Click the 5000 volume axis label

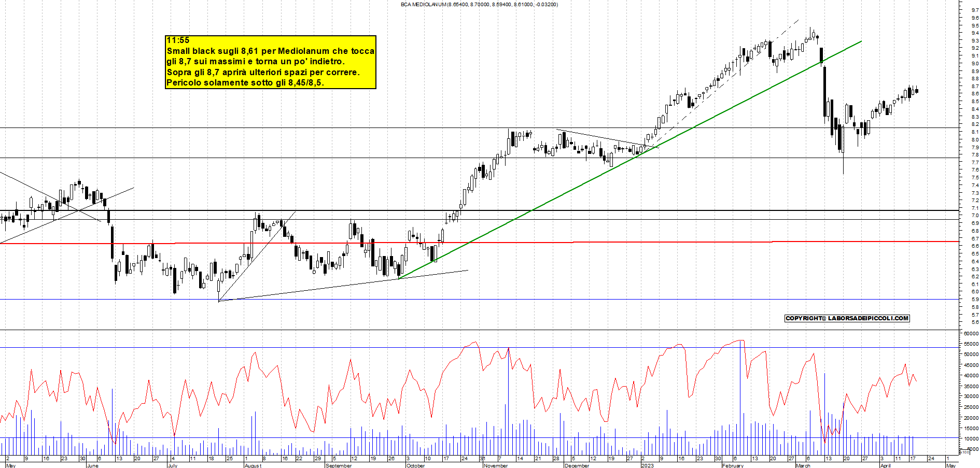click(x=972, y=449)
